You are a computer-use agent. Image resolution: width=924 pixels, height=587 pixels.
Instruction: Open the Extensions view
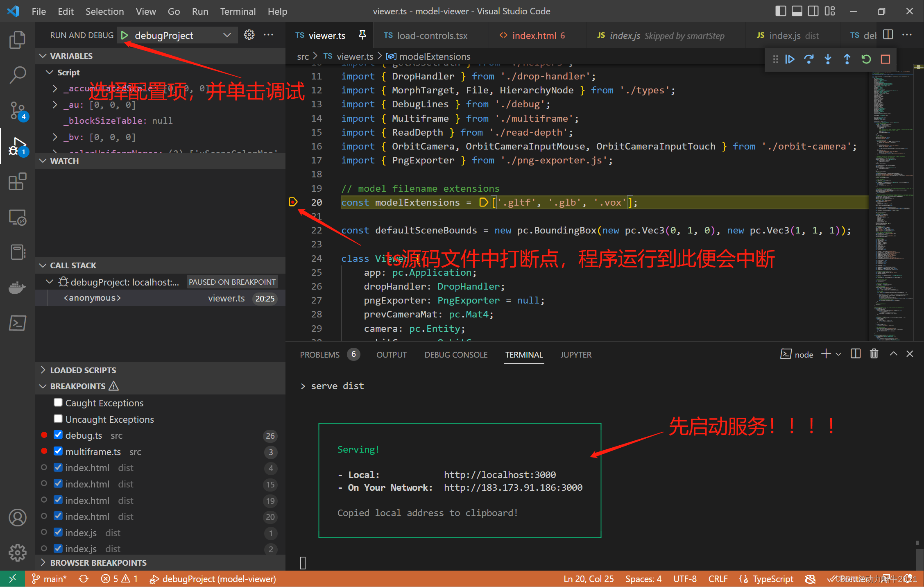click(17, 181)
